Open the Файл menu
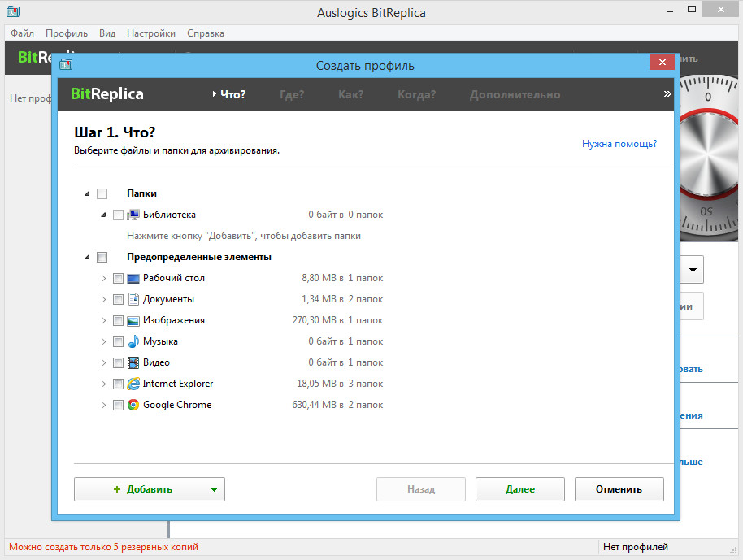 tap(22, 33)
